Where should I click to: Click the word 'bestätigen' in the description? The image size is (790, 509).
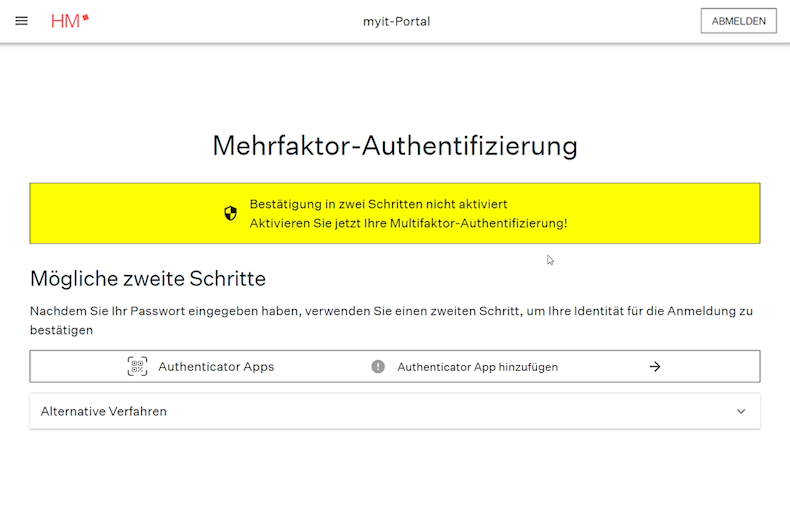point(61,330)
